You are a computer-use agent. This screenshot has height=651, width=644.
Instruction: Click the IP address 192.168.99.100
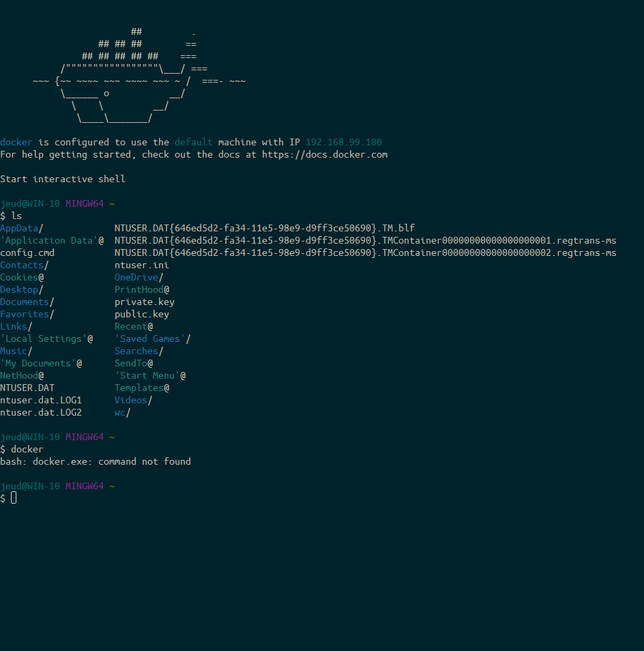coord(344,142)
